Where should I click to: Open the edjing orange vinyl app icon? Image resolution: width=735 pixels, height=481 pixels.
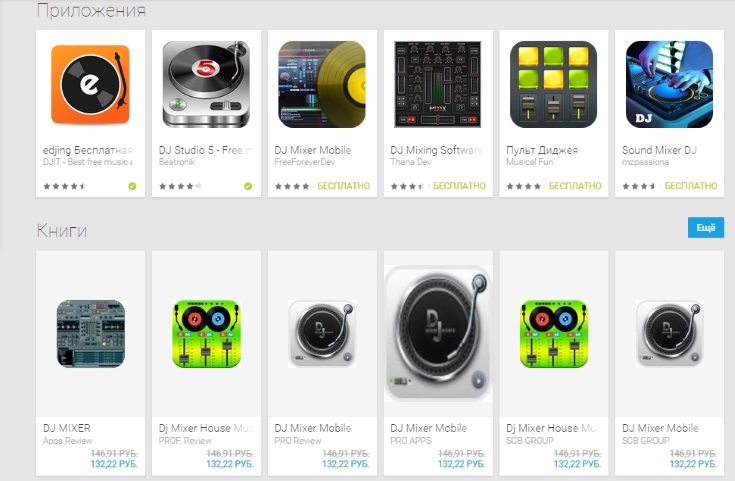click(x=90, y=84)
